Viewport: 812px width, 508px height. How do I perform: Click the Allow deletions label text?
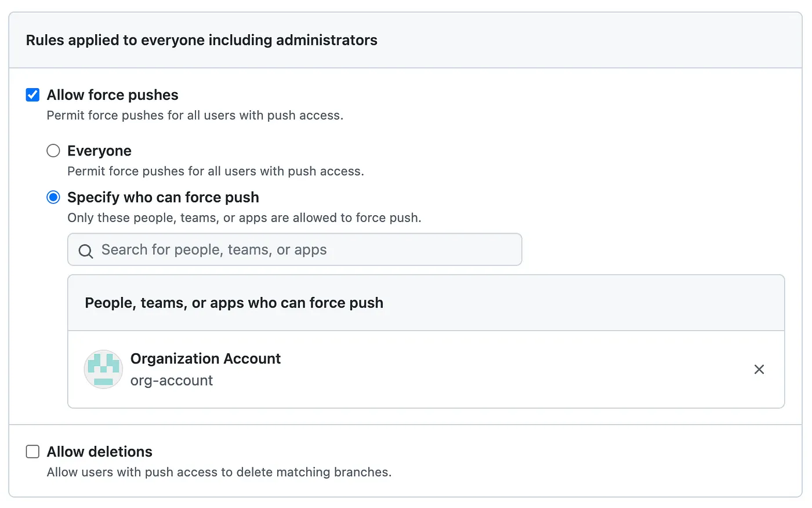100,451
